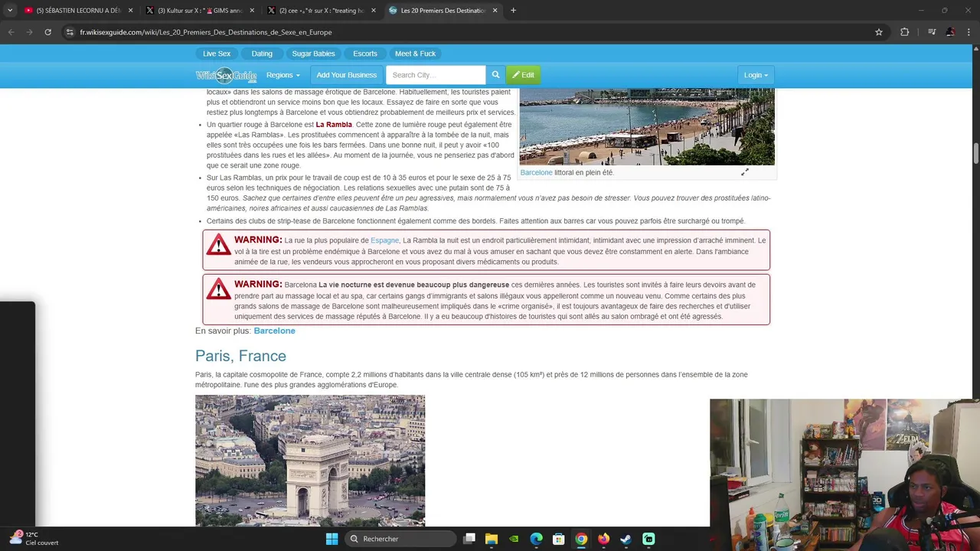Expand the Regions dropdown
Viewport: 980px width, 551px height.
coord(283,75)
